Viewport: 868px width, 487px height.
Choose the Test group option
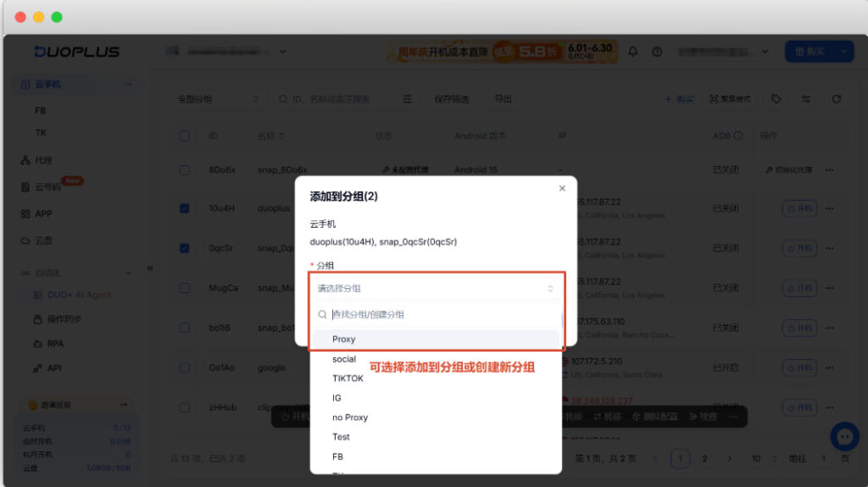[437, 437]
